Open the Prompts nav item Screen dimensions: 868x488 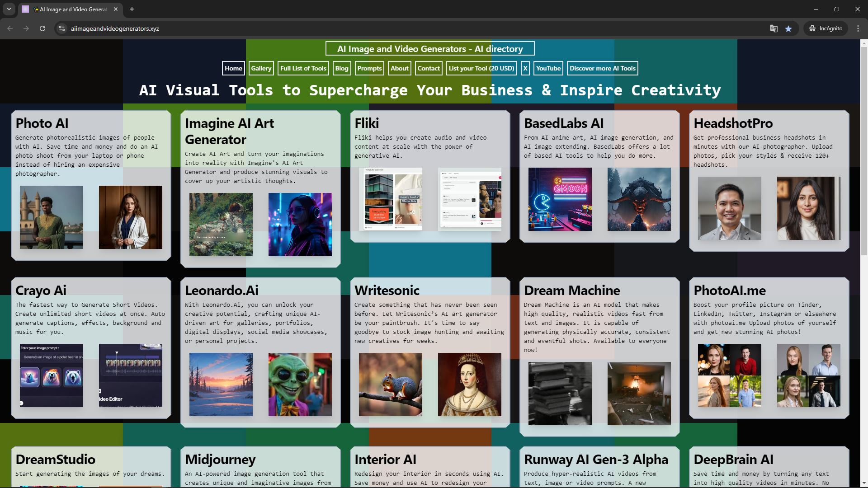pyautogui.click(x=369, y=68)
